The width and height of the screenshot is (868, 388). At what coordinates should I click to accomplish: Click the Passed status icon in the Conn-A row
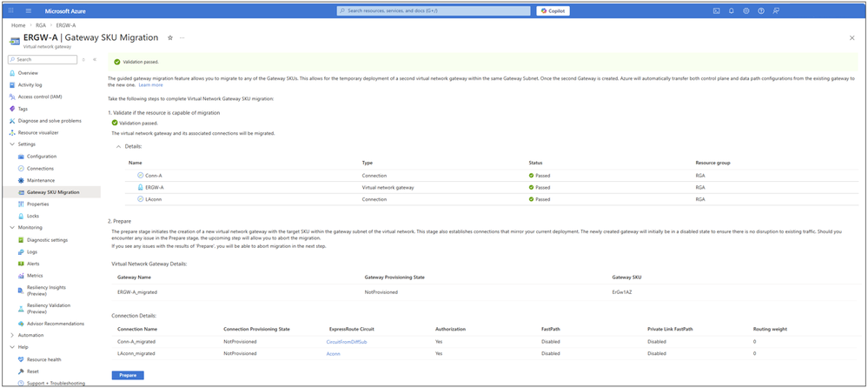532,175
